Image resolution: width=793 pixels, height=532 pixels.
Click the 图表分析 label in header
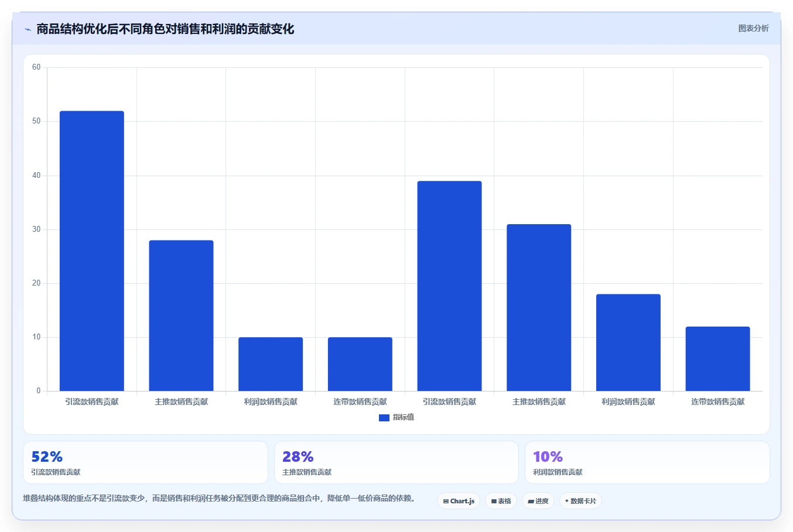click(753, 28)
